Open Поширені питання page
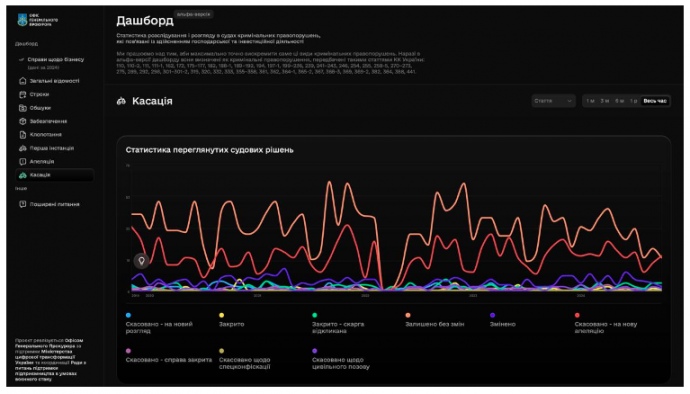This screenshot has height=394, width=690. coord(54,204)
